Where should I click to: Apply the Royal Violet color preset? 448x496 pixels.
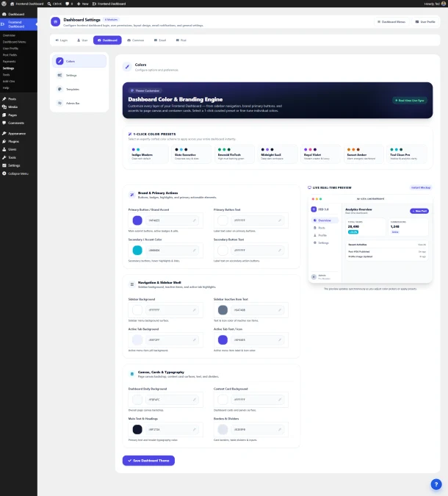click(x=320, y=154)
